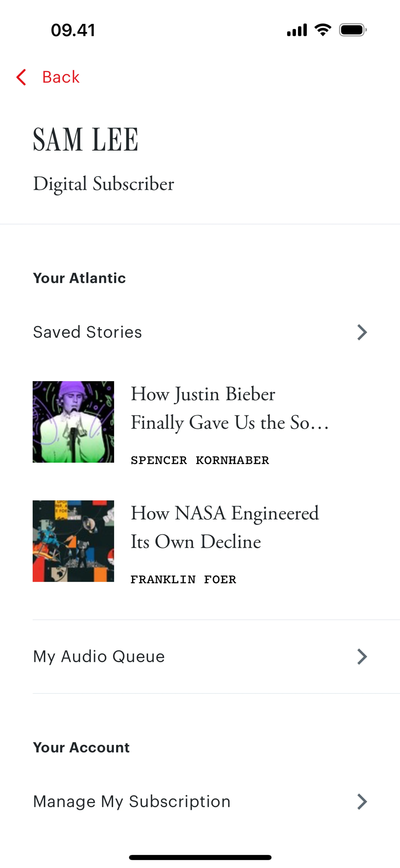Tap the 09.41 status bar clock
400x868 pixels.
pos(73,30)
